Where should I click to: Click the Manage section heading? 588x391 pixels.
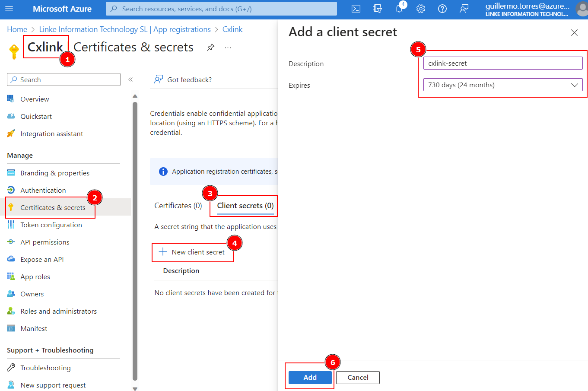tap(20, 156)
